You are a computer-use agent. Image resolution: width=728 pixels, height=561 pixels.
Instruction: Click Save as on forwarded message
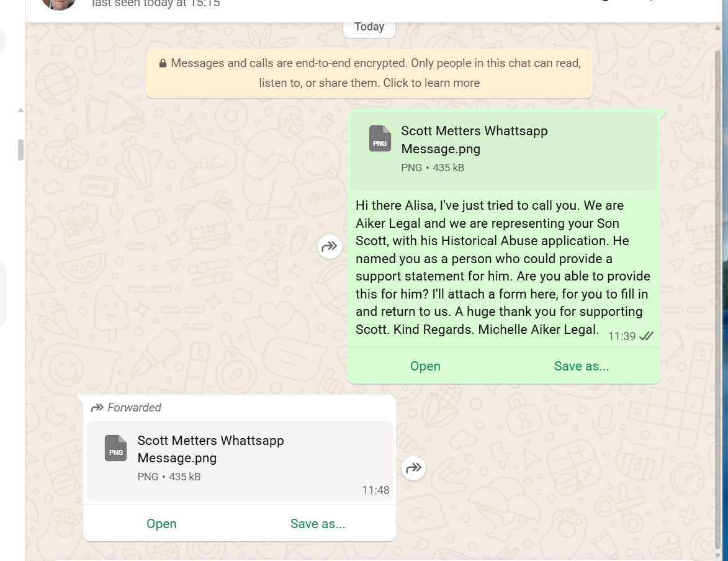click(318, 523)
